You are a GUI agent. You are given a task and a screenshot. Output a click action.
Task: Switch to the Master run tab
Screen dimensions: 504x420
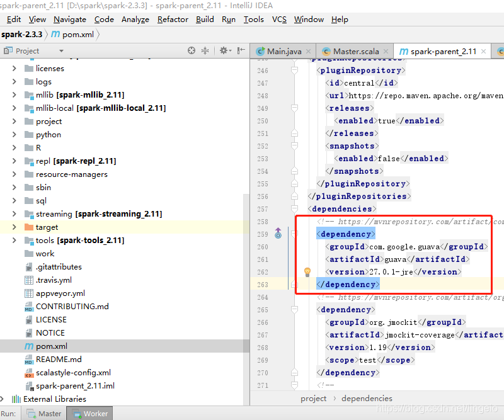(44, 414)
